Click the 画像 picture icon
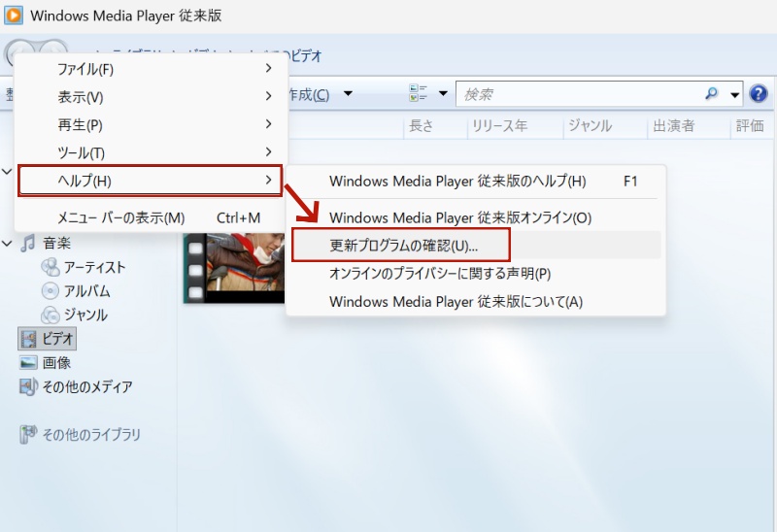 [28, 362]
